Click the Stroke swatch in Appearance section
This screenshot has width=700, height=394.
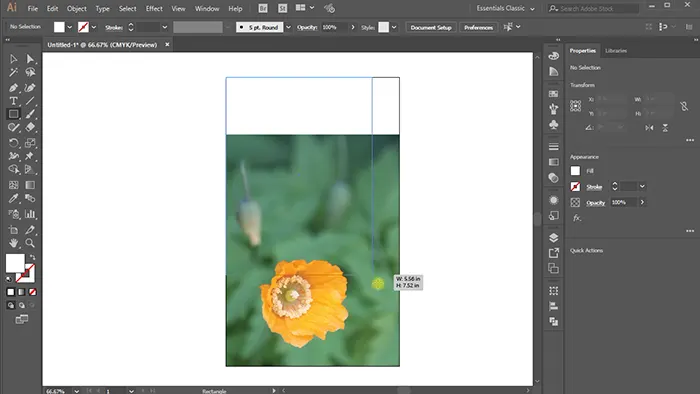(575, 187)
